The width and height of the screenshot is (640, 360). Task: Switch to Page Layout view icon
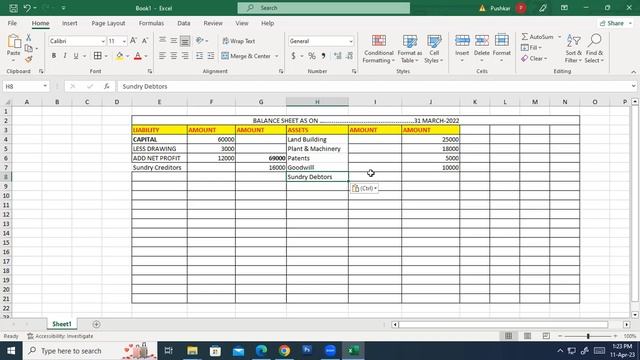coord(527,336)
